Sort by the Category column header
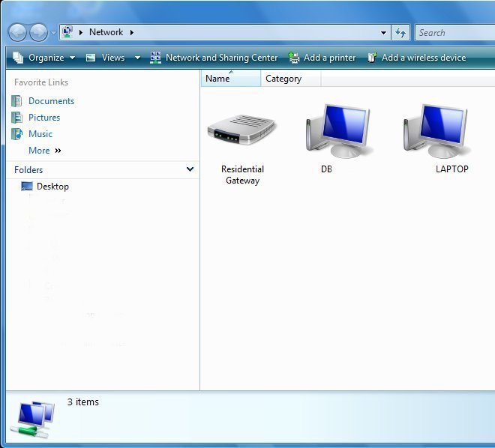Viewport: 495px width, 448px height. click(x=291, y=79)
